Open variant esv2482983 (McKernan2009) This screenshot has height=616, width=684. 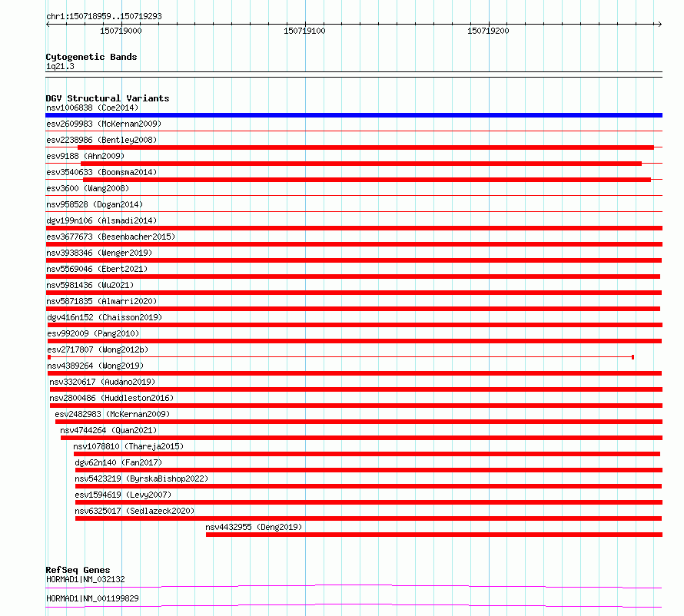click(x=112, y=414)
